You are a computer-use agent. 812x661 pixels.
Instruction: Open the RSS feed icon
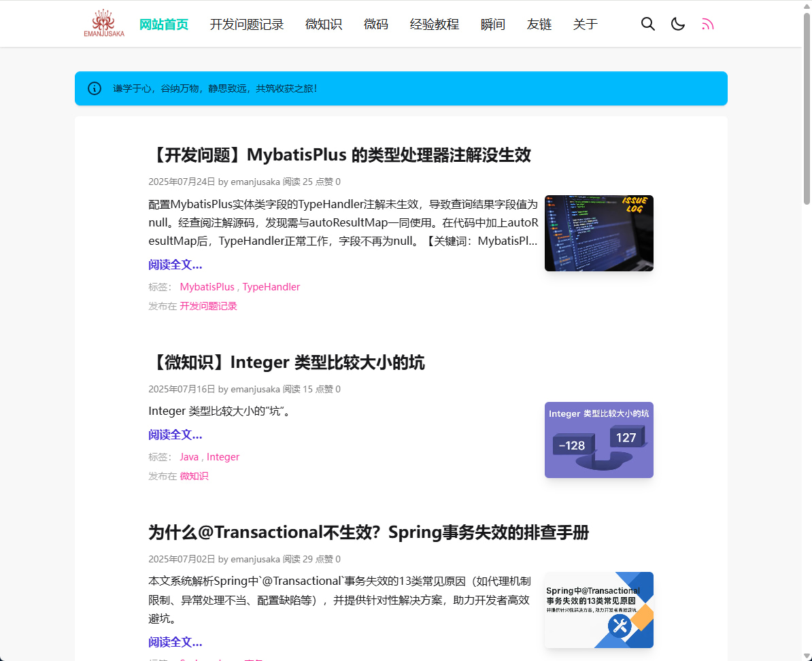(x=708, y=24)
